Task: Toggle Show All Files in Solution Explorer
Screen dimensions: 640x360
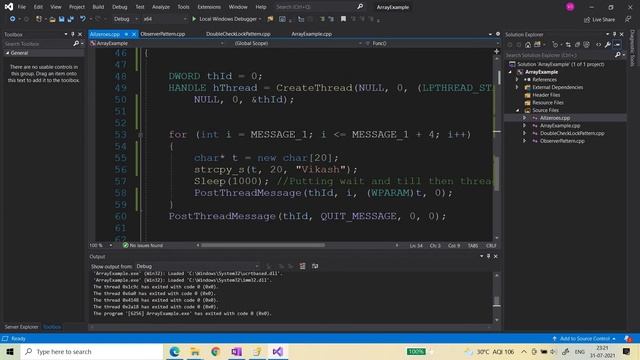Action: point(586,44)
